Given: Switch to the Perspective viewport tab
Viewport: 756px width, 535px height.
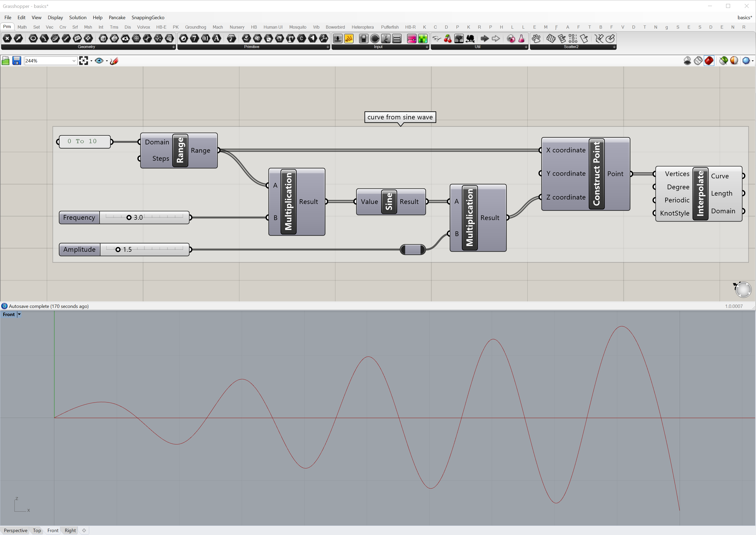Looking at the screenshot, I should pos(15,530).
